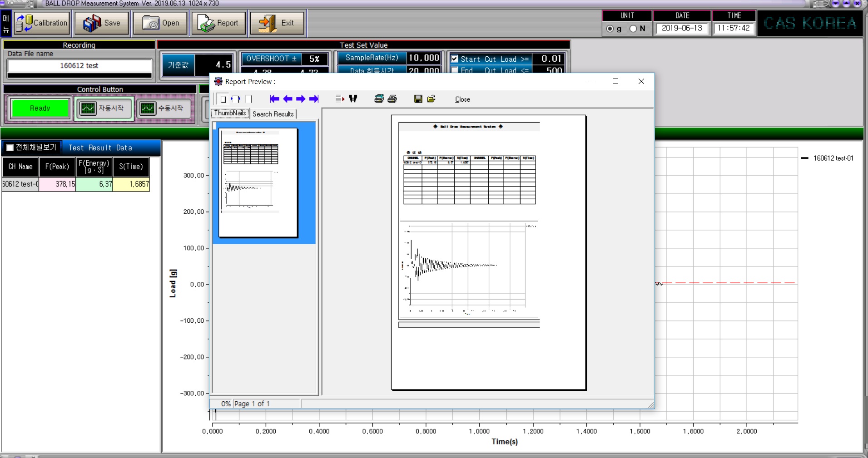Click the Test Result Data header
Screen dimensions: 868x458
coord(100,148)
